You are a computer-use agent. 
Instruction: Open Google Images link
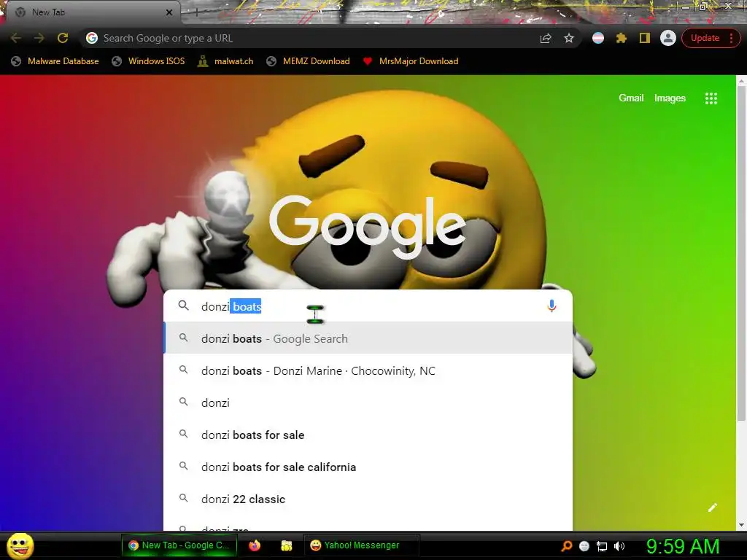(x=670, y=98)
